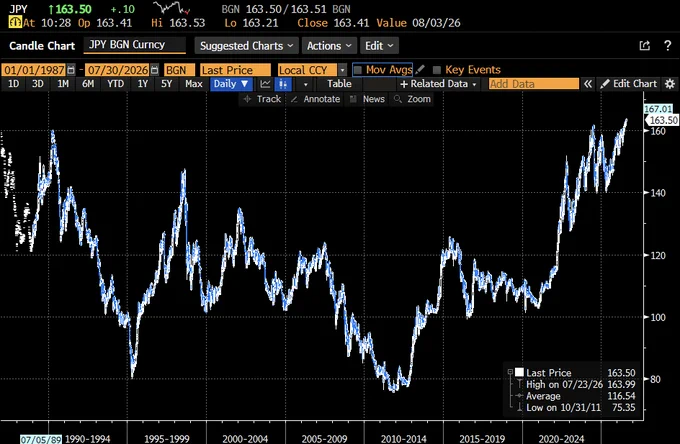The image size is (680, 444).
Task: Enable the Mov Avgs checkbox
Action: [358, 70]
